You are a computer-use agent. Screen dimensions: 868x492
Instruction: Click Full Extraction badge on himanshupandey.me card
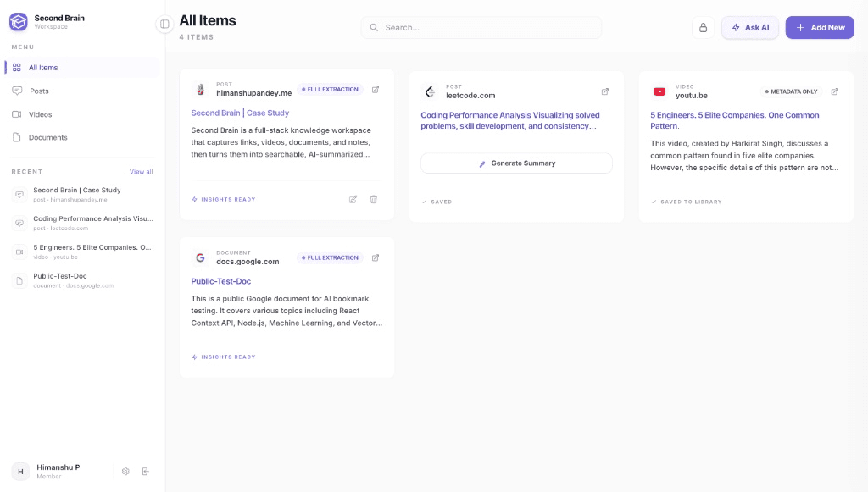[x=330, y=90]
